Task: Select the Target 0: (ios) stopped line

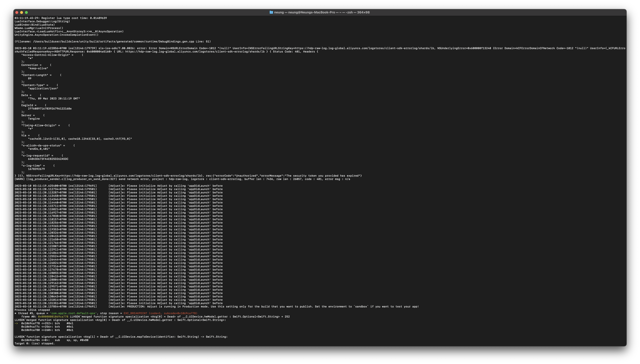Action: coord(34,343)
